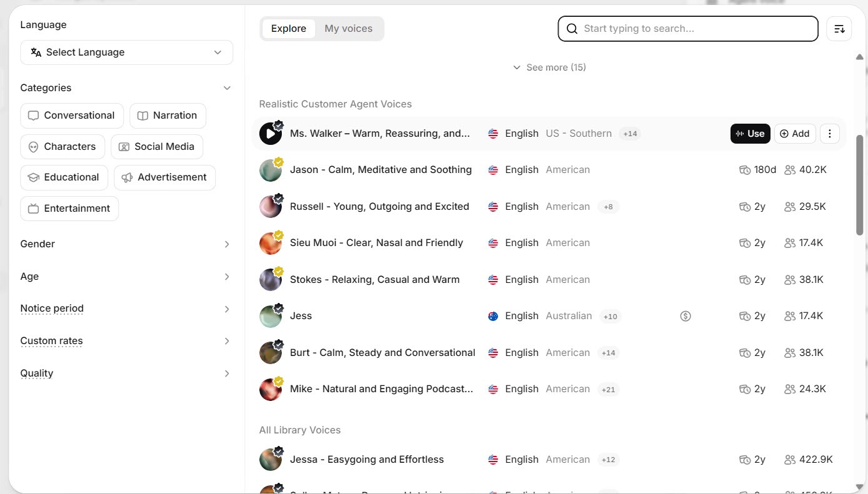Click the voice search field

tap(687, 29)
